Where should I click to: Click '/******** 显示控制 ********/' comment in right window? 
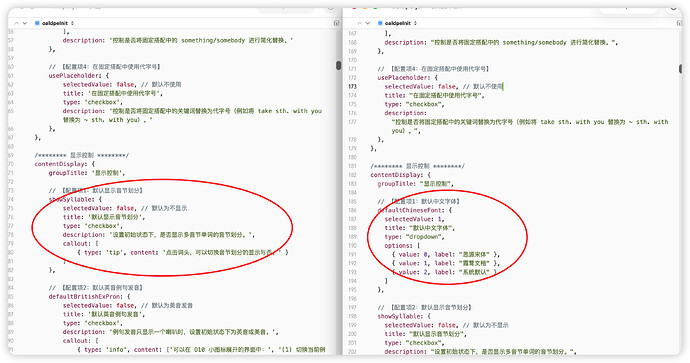point(418,166)
